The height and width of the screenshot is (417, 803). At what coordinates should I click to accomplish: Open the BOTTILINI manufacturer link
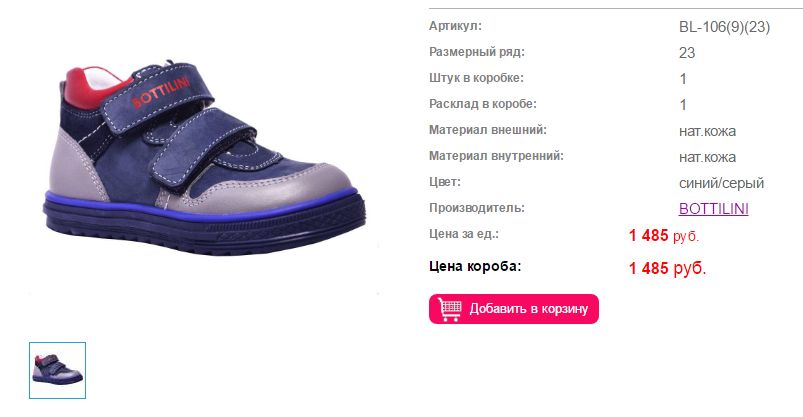(713, 209)
